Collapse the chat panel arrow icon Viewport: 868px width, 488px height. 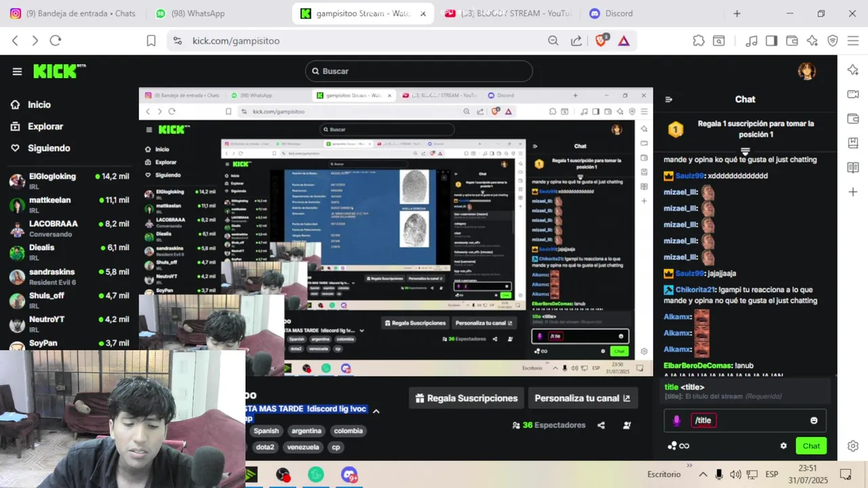(x=669, y=100)
